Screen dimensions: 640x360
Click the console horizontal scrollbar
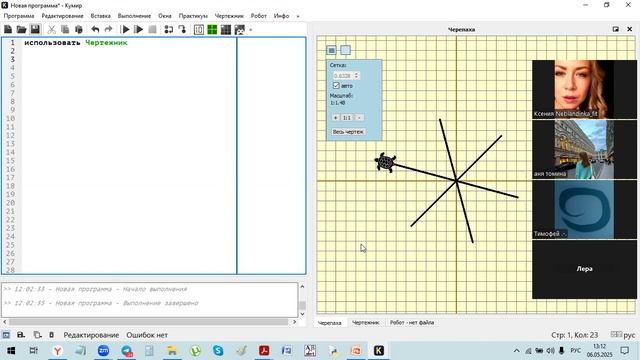(x=150, y=322)
